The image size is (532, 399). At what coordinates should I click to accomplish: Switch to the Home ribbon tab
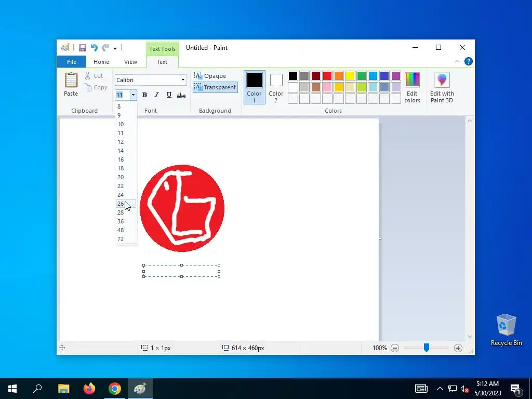[101, 62]
